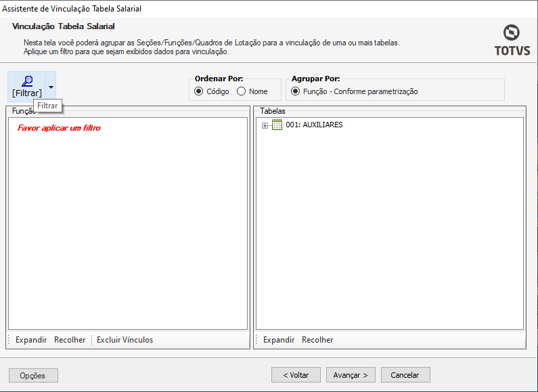Select Função - Conforme parametrização grouping

pyautogui.click(x=296, y=91)
